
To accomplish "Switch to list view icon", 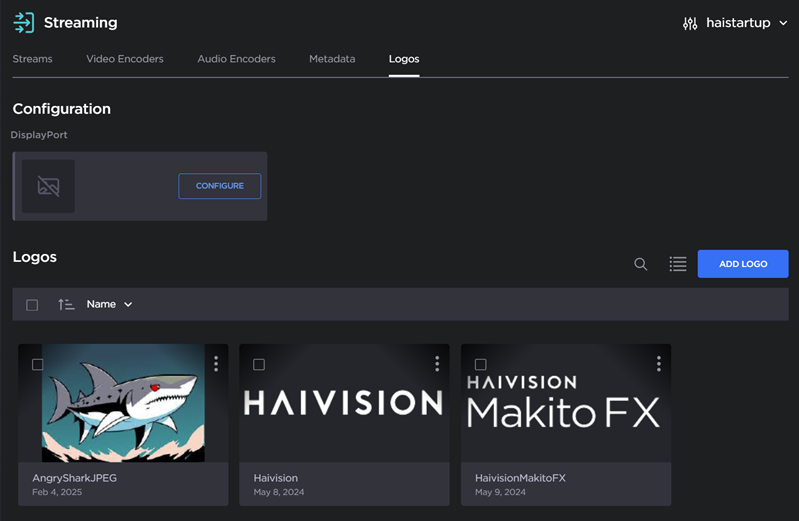I will point(678,264).
